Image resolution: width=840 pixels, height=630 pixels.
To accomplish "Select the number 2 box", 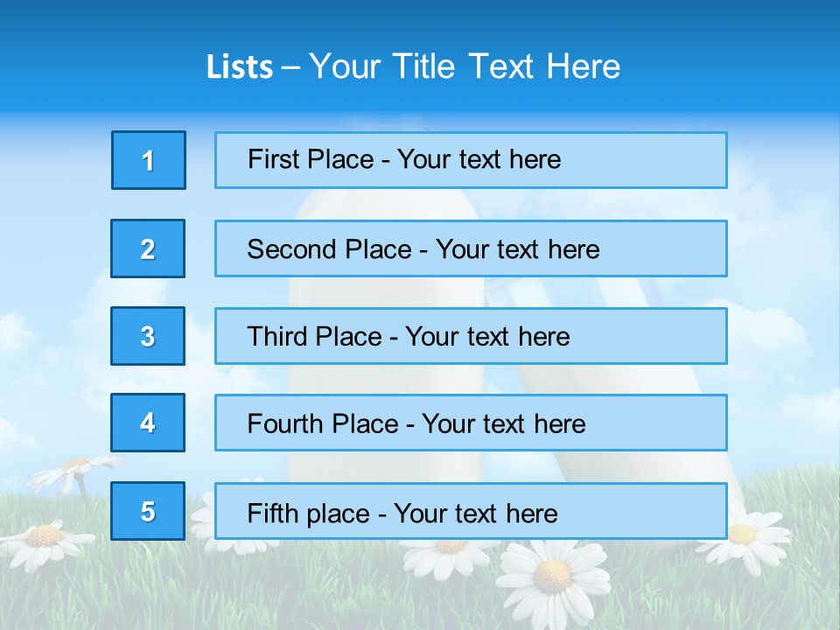I will tap(148, 248).
